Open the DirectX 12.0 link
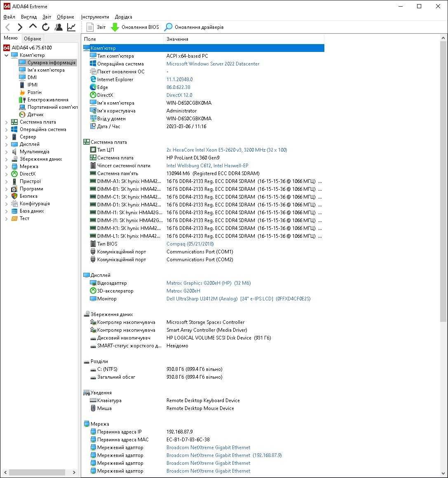This screenshot has height=478, width=448. (179, 95)
